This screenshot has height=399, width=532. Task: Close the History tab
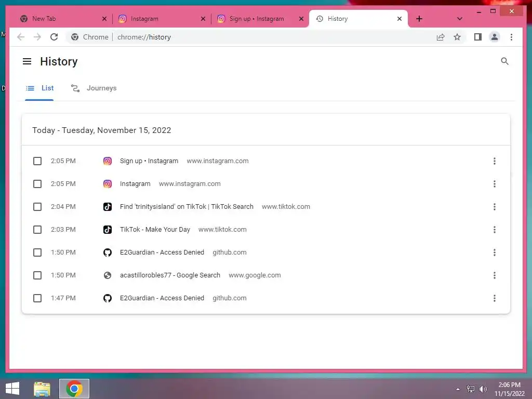400,19
